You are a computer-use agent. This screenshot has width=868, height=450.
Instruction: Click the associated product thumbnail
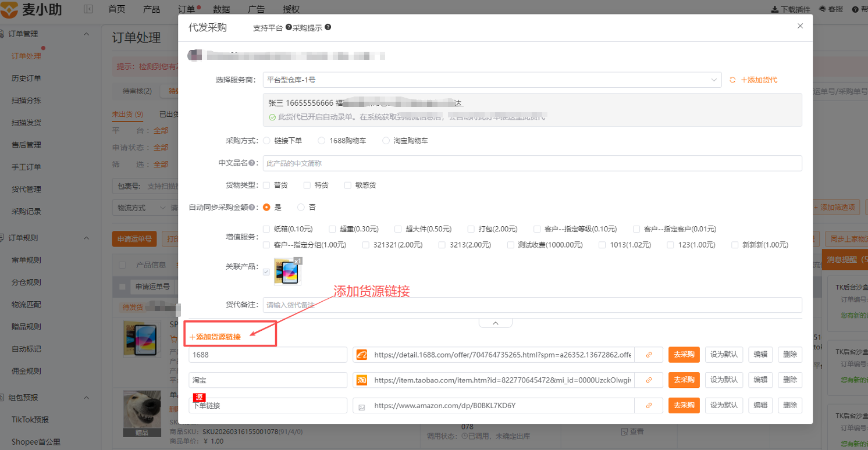(x=287, y=272)
